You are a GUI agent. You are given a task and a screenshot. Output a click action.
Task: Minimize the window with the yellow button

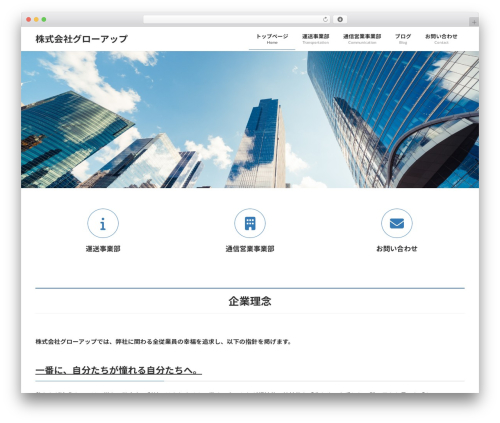pyautogui.click(x=36, y=20)
